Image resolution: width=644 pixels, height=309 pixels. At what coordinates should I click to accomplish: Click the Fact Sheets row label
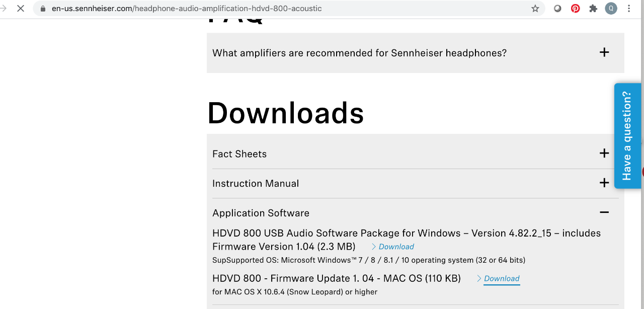click(x=239, y=153)
